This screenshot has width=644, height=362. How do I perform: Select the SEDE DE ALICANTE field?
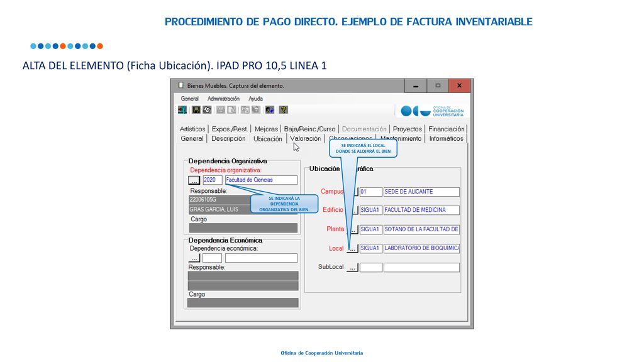421,192
